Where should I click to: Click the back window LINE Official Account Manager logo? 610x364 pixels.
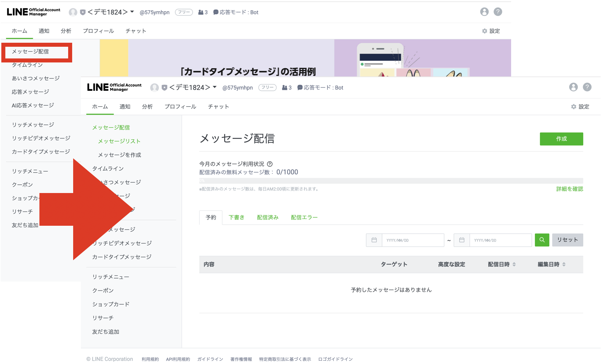33,12
